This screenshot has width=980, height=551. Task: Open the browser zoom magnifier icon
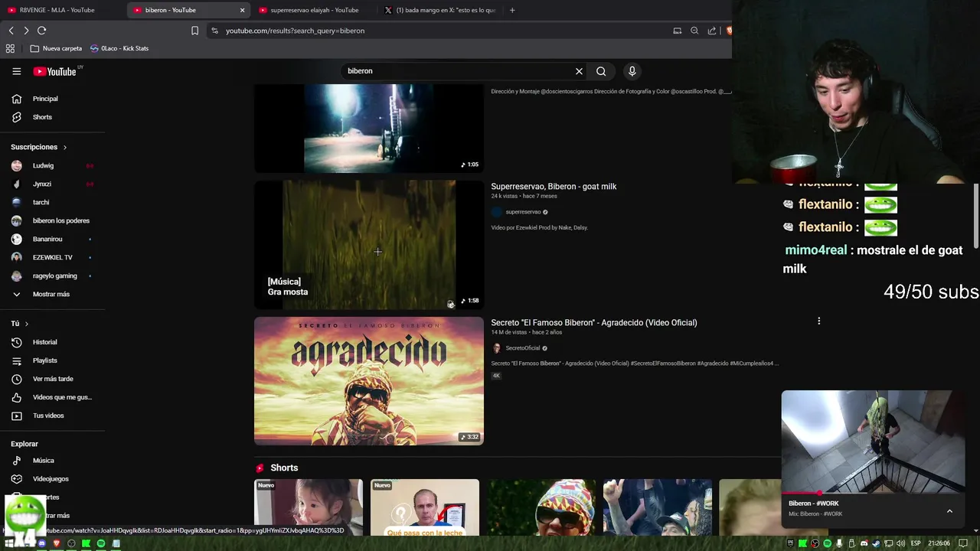click(x=694, y=31)
